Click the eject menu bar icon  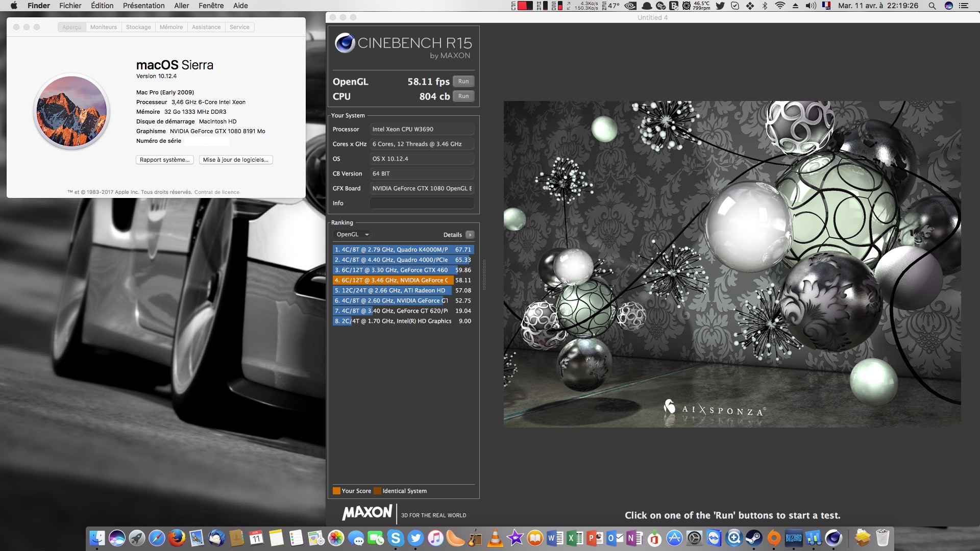coord(795,6)
